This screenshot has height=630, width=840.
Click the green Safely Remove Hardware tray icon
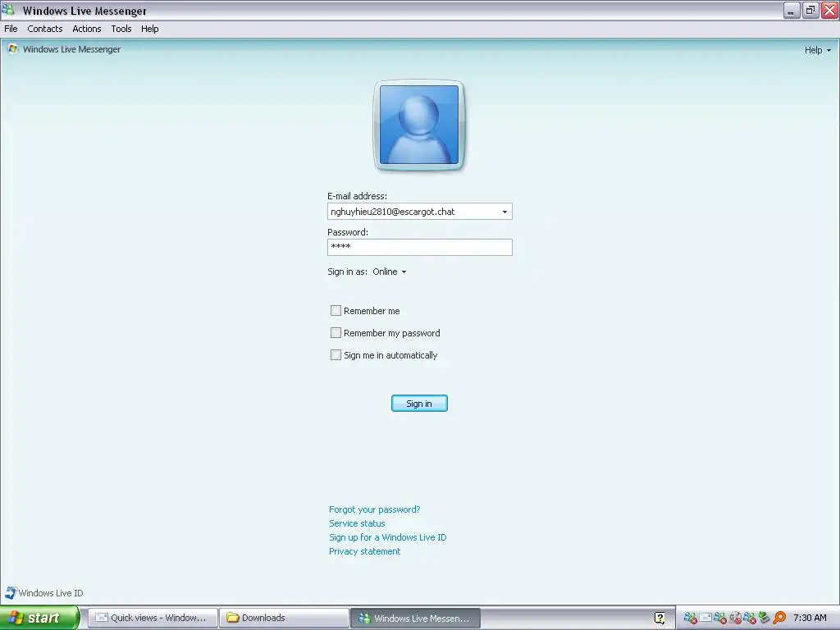coord(765,618)
